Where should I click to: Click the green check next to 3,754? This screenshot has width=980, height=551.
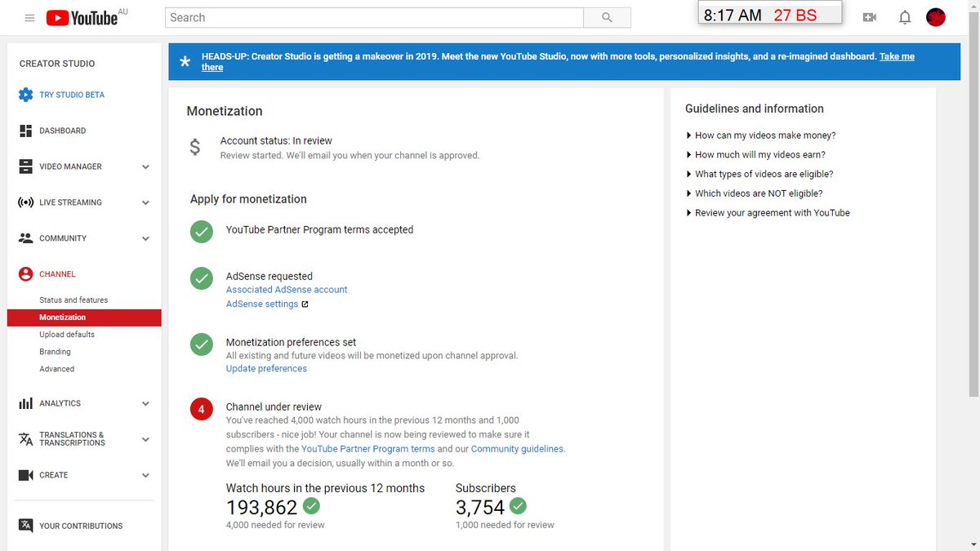click(x=518, y=506)
